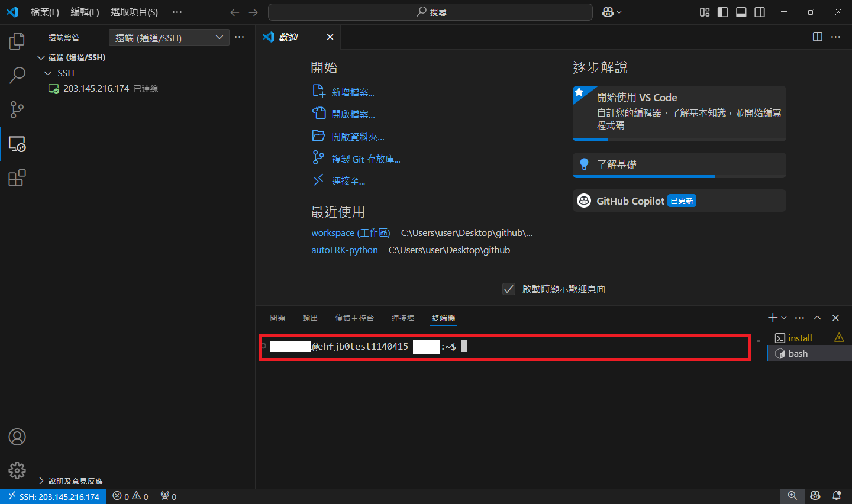Close the Welcome tab
852x504 pixels.
[330, 37]
